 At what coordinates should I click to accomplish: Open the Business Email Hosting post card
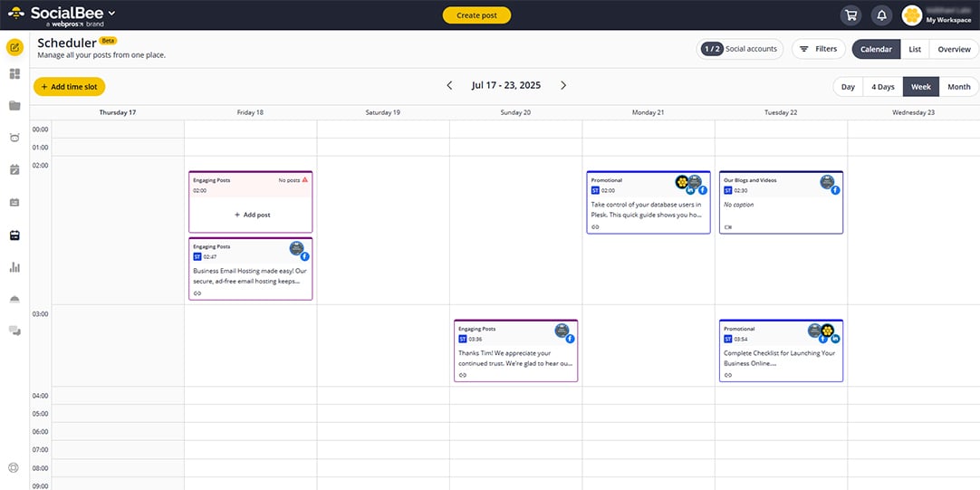(x=251, y=269)
